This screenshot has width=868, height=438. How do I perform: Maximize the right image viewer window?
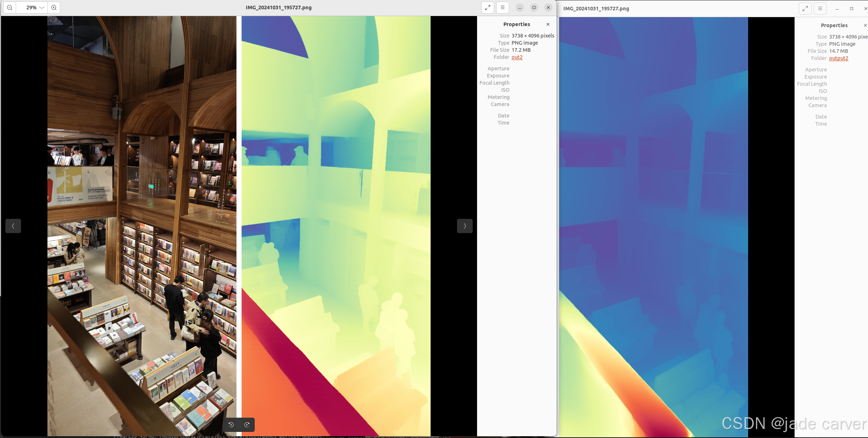tap(851, 9)
